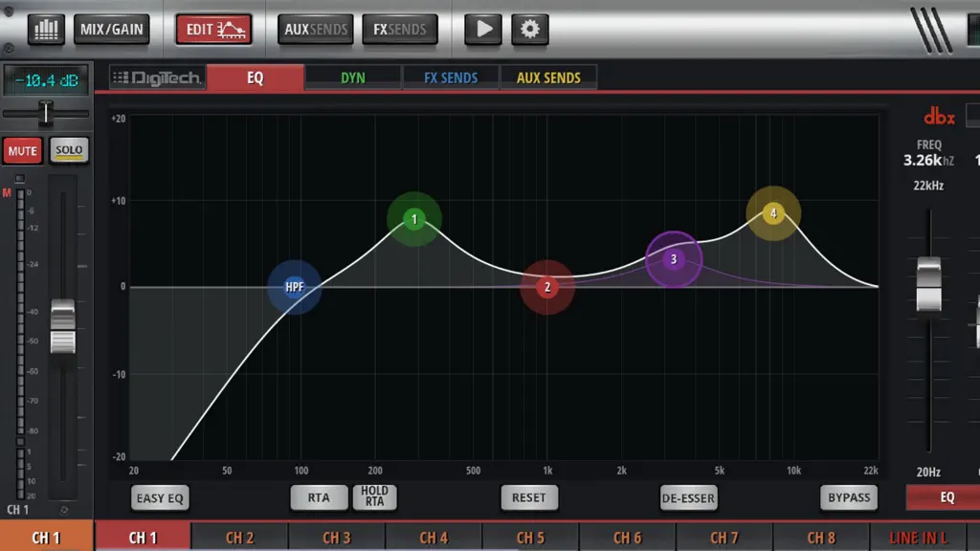
Task: Click the play button in top toolbar
Action: click(x=483, y=30)
